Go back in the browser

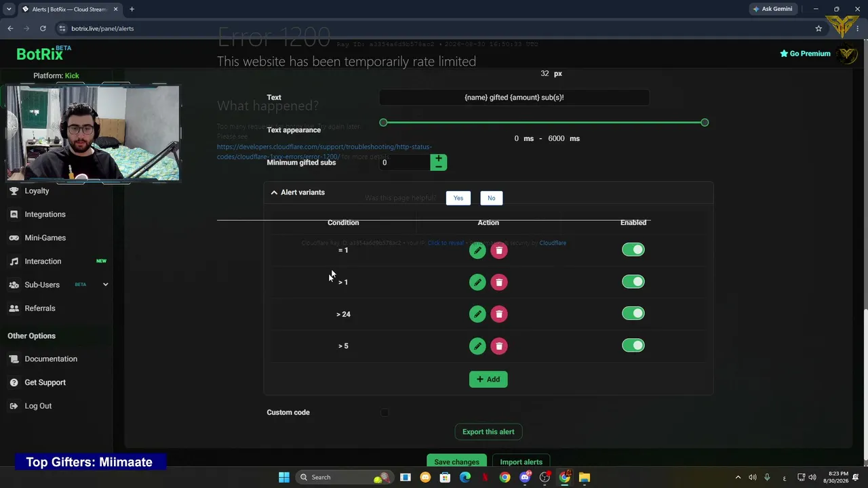coord(10,28)
